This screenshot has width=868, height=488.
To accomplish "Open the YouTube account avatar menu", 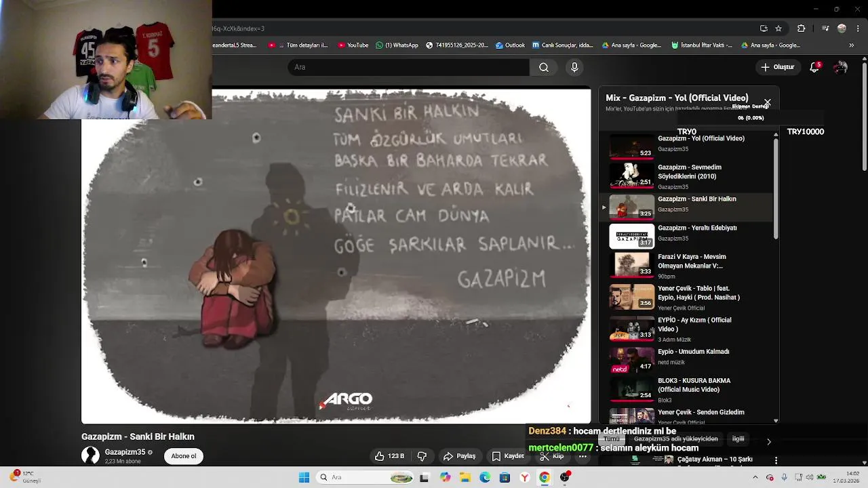I will [x=840, y=67].
